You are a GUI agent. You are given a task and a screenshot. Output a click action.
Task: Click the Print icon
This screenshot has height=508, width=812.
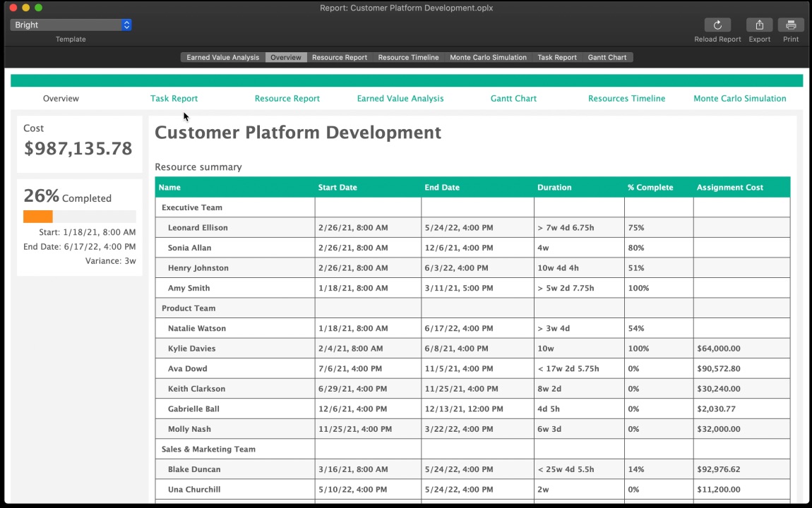coord(791,25)
